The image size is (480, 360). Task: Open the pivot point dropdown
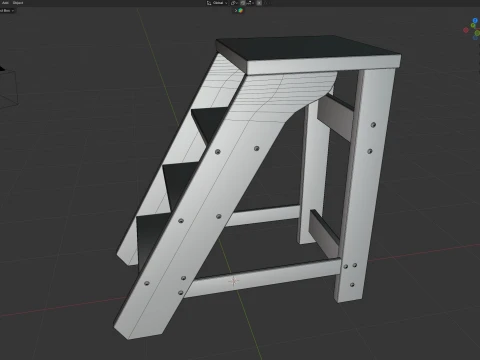[234, 3]
